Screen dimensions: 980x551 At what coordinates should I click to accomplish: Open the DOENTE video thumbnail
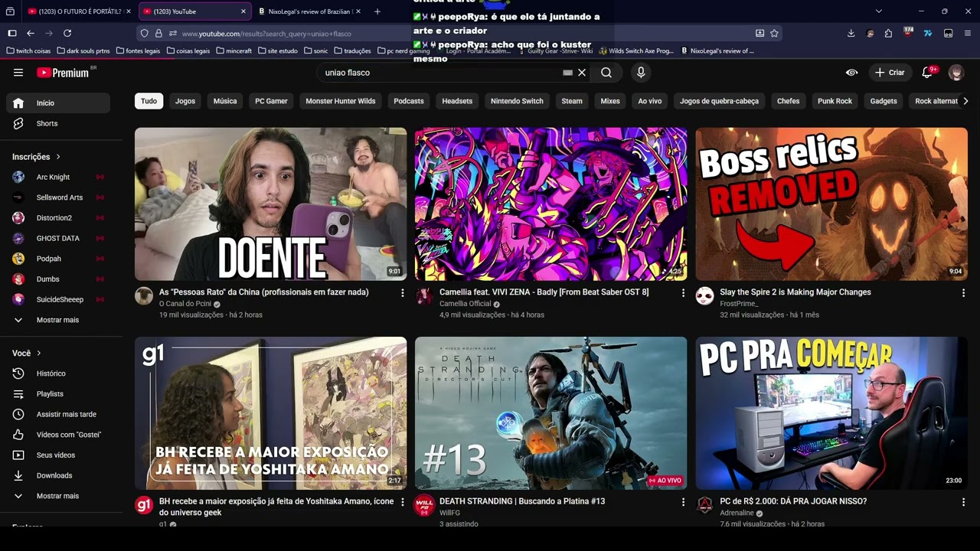pyautogui.click(x=271, y=204)
